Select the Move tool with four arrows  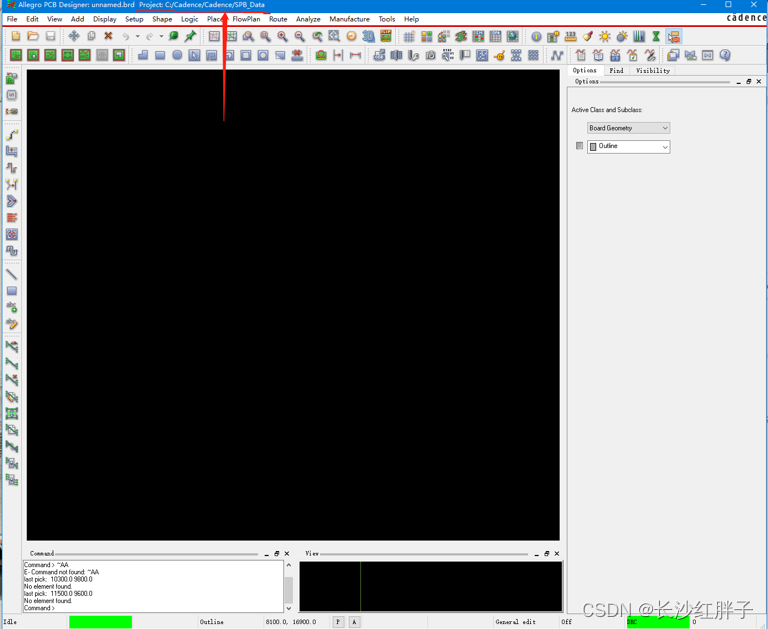coord(74,36)
